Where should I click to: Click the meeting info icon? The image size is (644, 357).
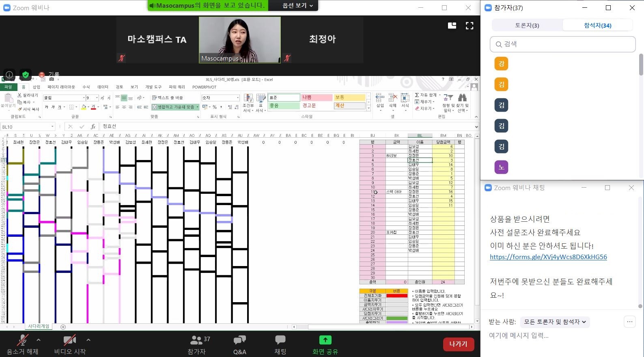coord(9,75)
